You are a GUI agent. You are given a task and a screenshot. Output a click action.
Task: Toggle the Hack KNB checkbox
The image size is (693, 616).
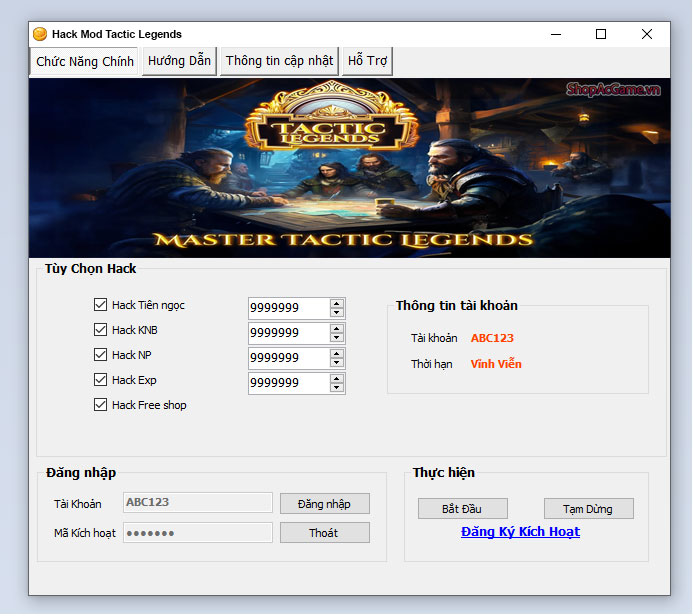(100, 330)
